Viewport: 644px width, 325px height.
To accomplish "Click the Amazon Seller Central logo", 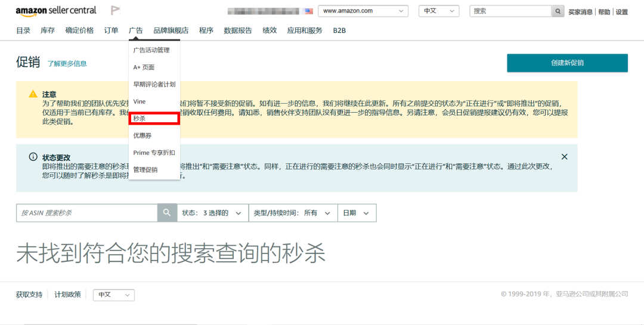I will [56, 11].
